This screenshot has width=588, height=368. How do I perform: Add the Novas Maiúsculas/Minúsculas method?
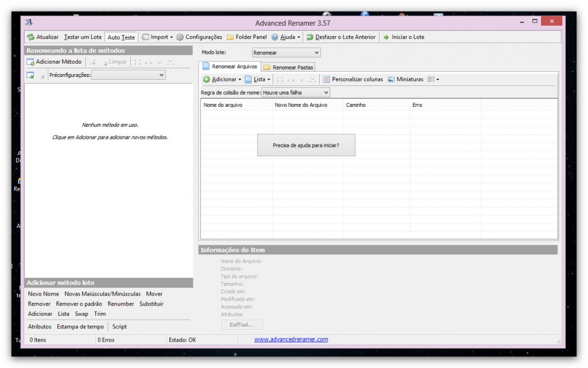(102, 294)
